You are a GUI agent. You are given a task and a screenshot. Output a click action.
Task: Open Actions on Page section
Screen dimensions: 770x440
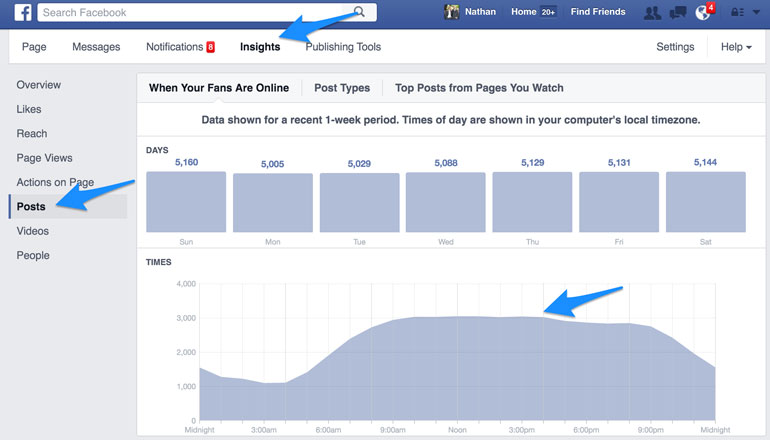[55, 182]
